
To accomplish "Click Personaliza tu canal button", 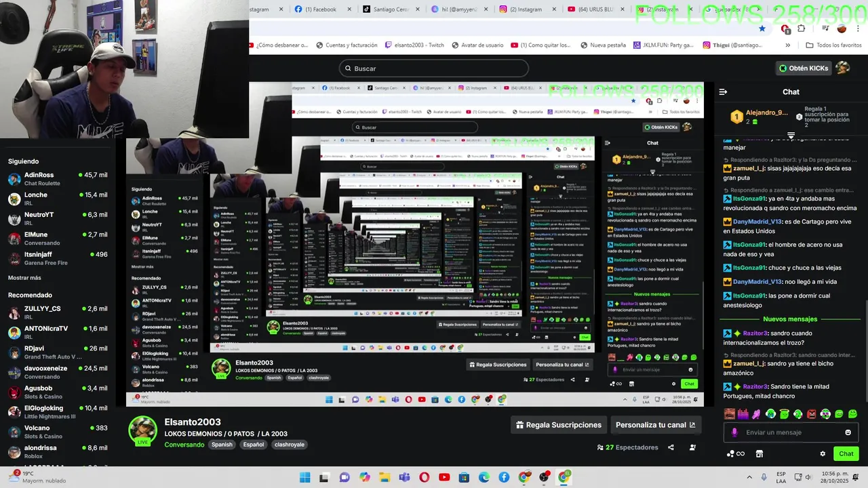I will pos(656,425).
